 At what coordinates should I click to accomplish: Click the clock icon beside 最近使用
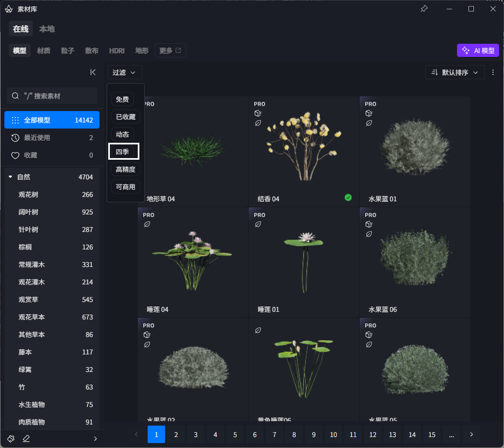(15, 138)
